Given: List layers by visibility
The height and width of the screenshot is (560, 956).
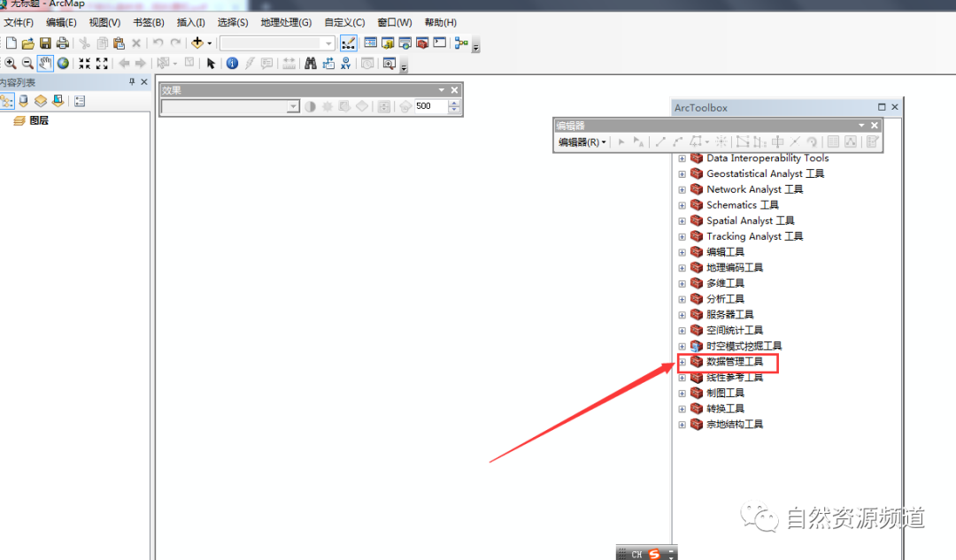Looking at the screenshot, I should point(41,101).
